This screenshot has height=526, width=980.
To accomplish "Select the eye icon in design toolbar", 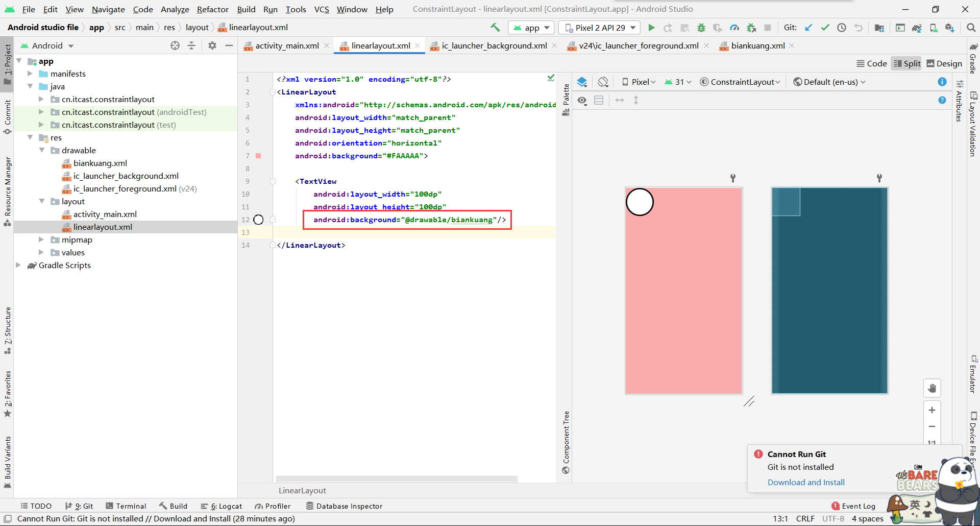I will (582, 100).
